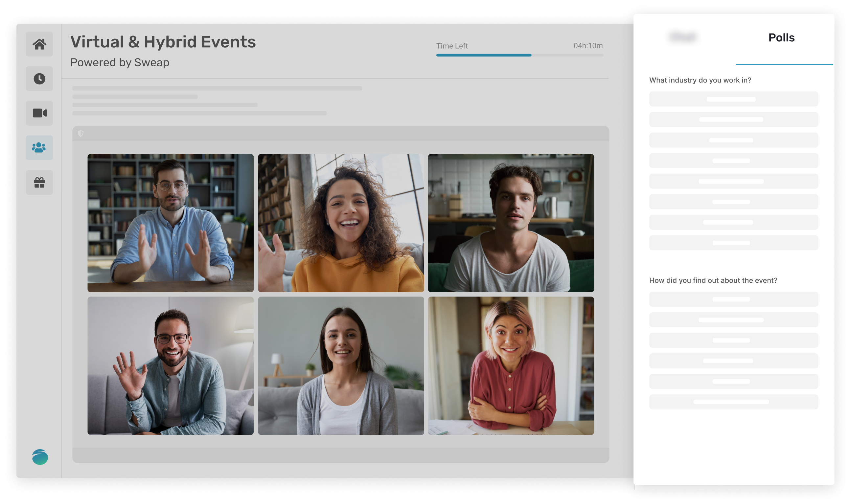Choose first answer under industry poll question
Image resolution: width=851 pixels, height=504 pixels.
pyautogui.click(x=733, y=99)
